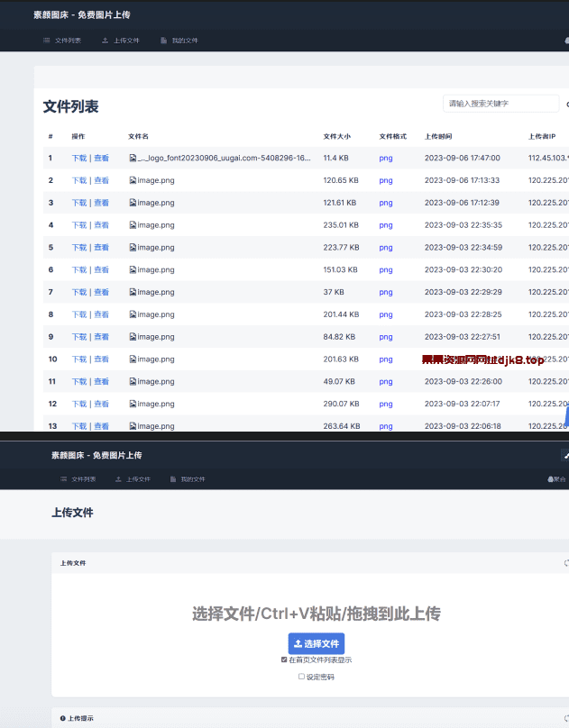The image size is (569, 728).
Task: Click the list icon beside 文件列表 in top page
Action: [x=47, y=41]
